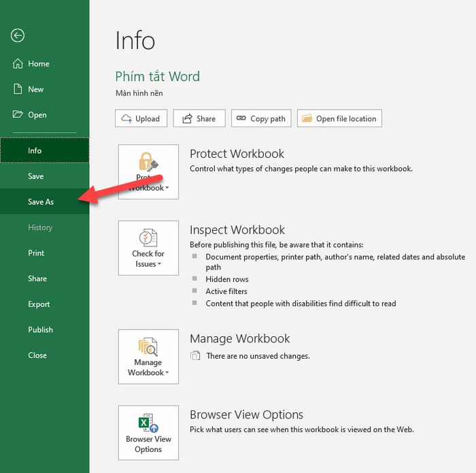Click the Copy path button
476x473 pixels.
click(261, 118)
